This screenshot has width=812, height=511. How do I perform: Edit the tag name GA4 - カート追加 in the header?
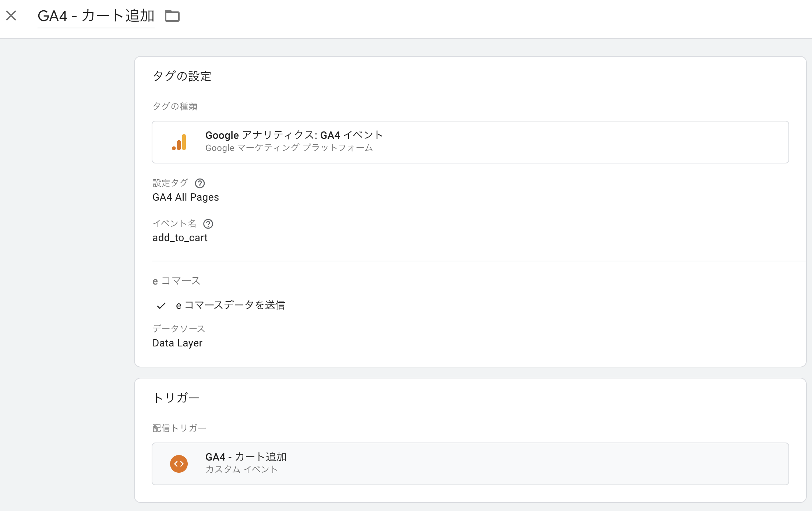96,16
